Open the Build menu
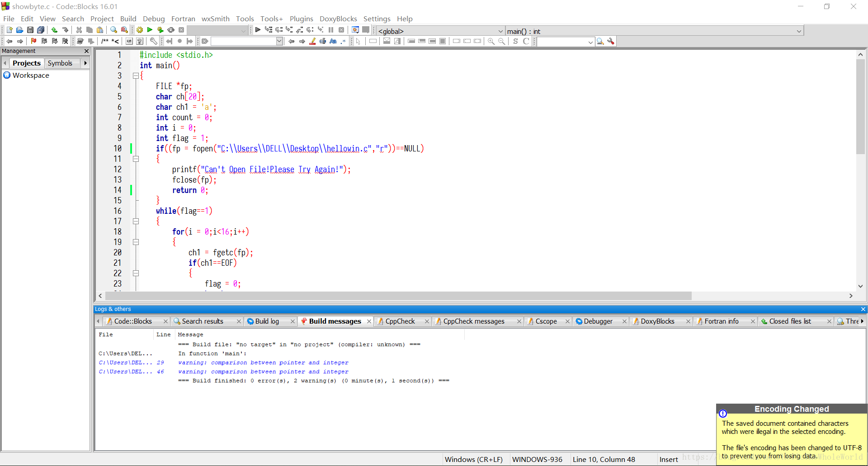The image size is (868, 466). pos(128,19)
